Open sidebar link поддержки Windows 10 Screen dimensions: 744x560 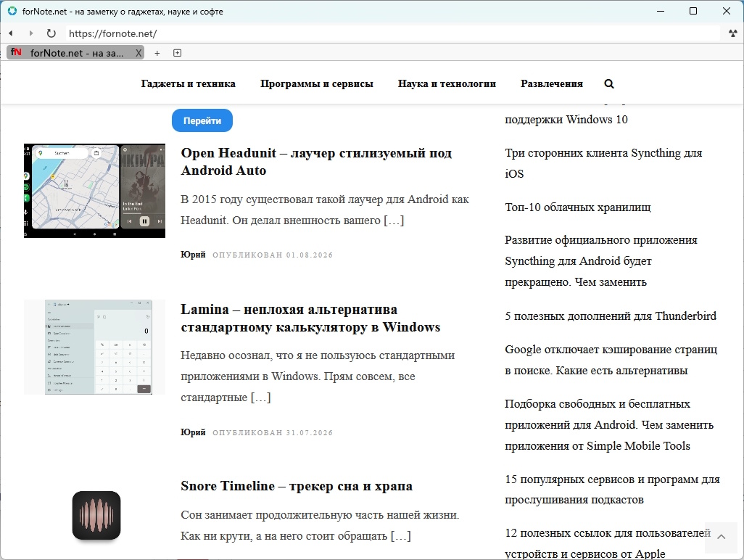566,120
